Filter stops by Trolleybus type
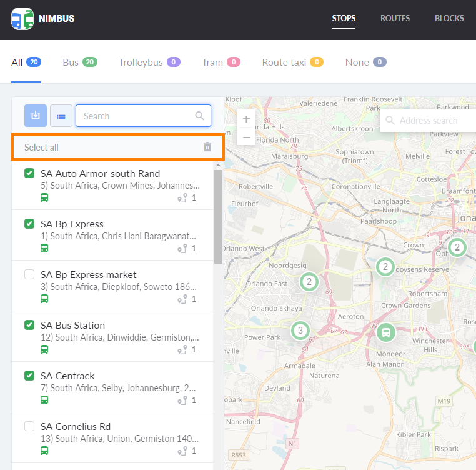This screenshot has height=470, width=476. (149, 62)
